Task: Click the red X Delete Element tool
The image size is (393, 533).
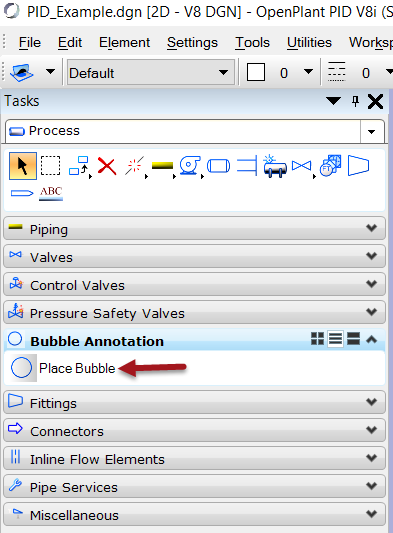Action: click(107, 166)
